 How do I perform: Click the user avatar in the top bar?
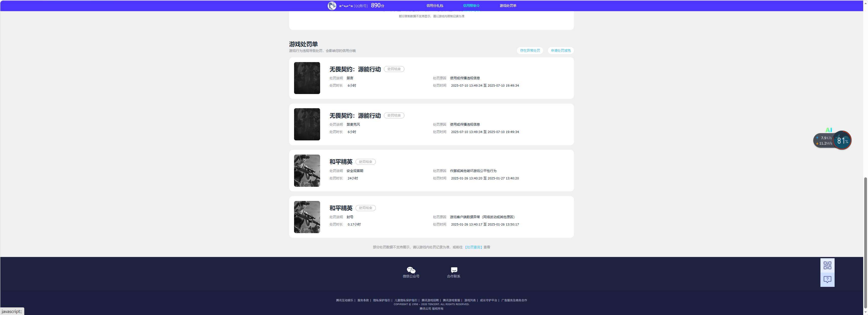click(x=332, y=6)
